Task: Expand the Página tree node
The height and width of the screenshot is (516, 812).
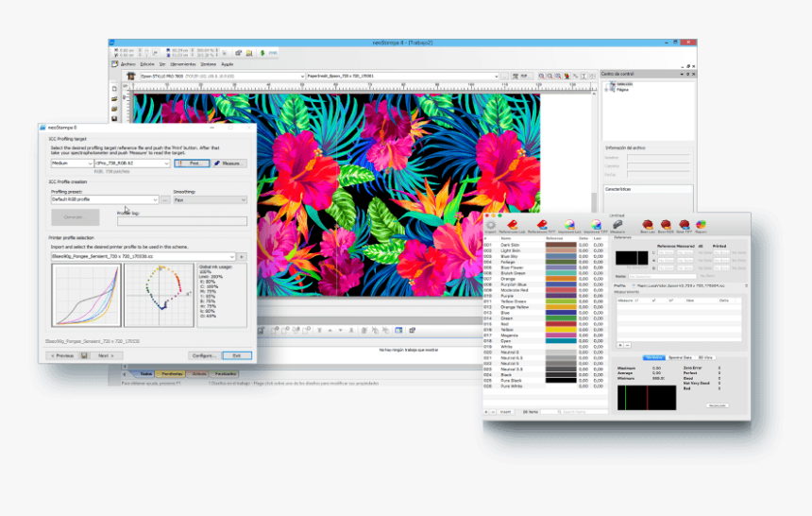Action: point(606,90)
